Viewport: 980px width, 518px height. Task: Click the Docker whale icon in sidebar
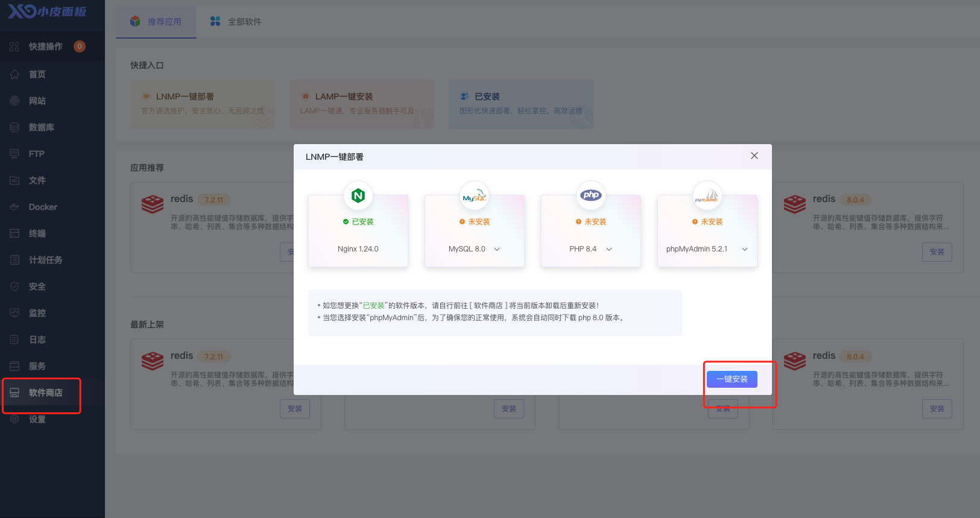[x=14, y=207]
